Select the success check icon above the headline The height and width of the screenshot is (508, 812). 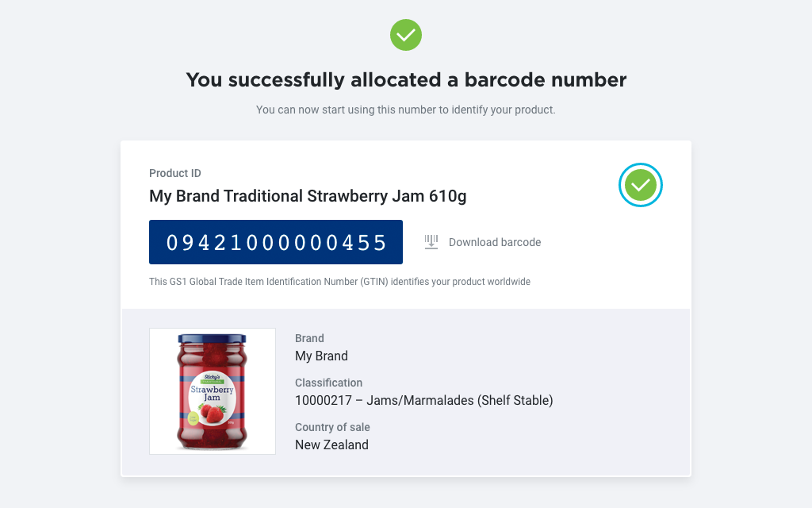pyautogui.click(x=405, y=35)
